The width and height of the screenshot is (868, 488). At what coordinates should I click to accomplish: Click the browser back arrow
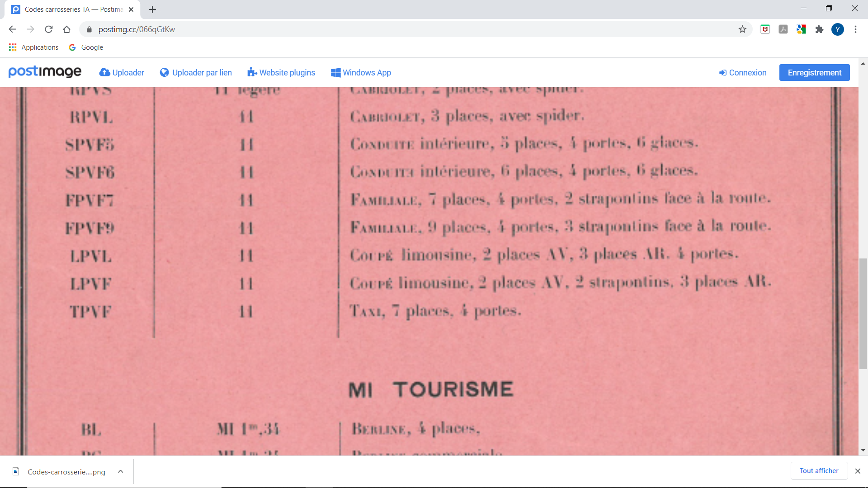(x=12, y=29)
